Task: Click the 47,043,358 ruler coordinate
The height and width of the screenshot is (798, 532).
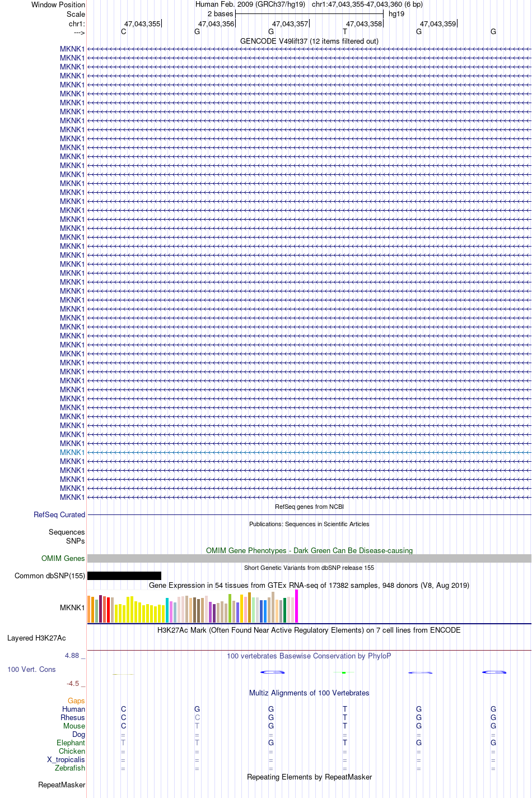Action: (x=364, y=24)
